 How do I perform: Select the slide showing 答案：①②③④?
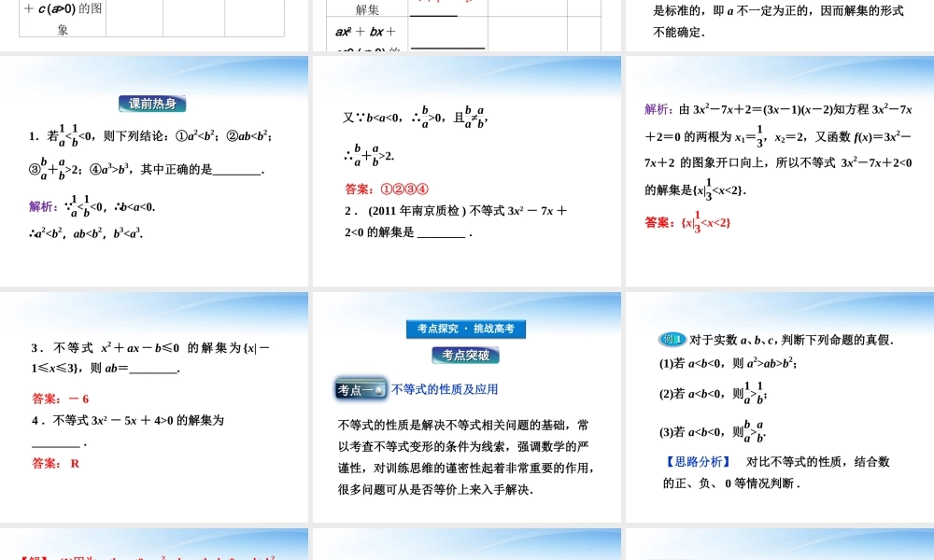(x=466, y=171)
